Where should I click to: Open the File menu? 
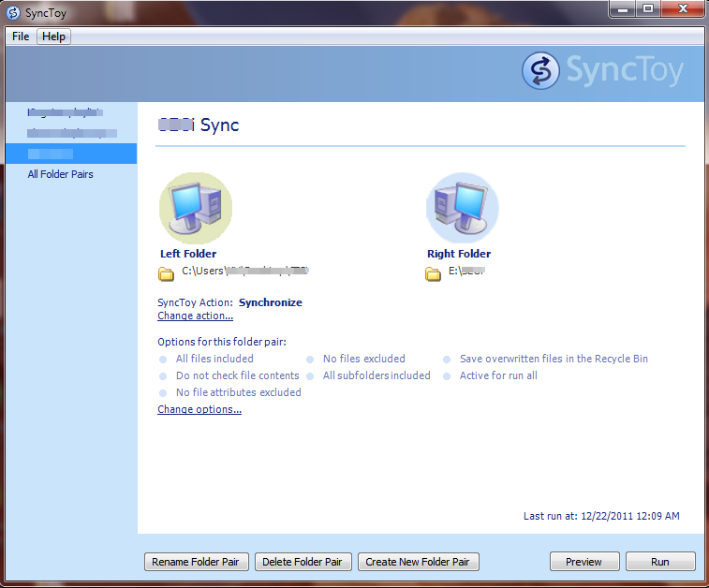tap(21, 37)
